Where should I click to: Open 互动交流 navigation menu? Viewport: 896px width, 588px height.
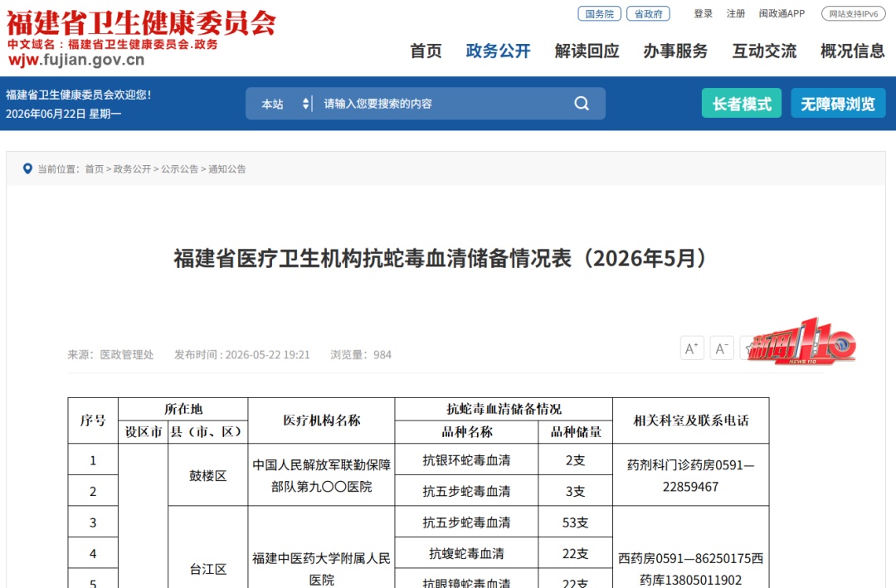[x=765, y=51]
